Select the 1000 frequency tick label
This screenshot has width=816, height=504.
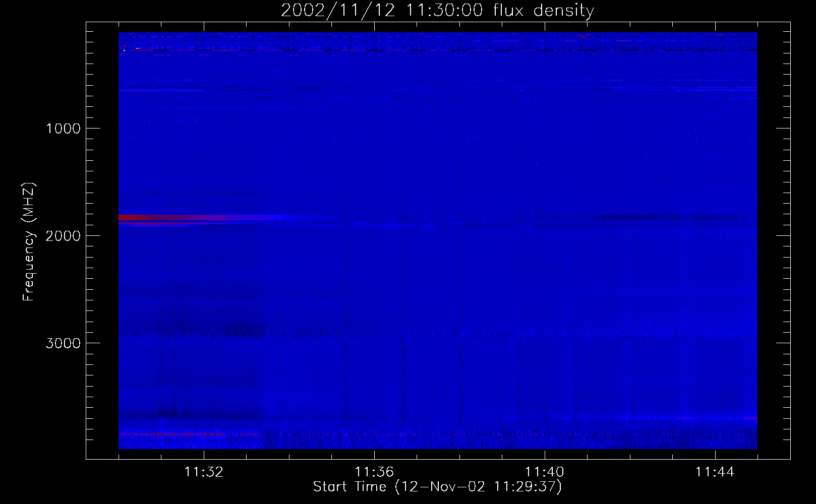coord(63,129)
